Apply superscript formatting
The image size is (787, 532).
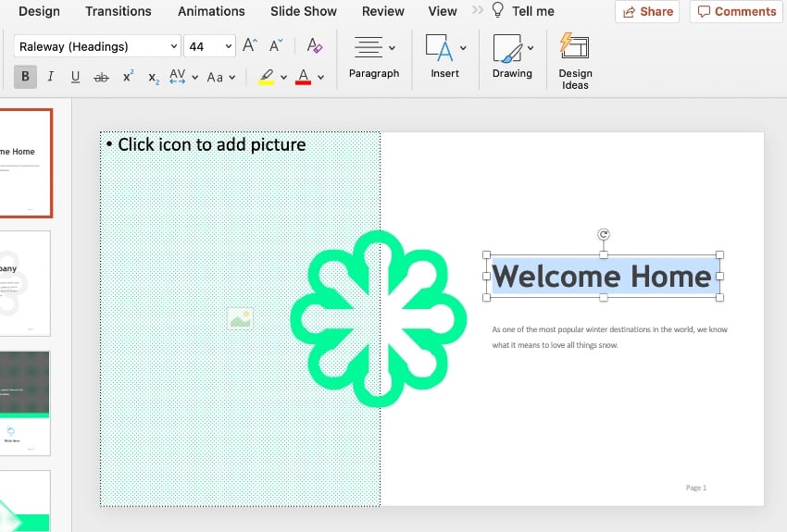(128, 77)
